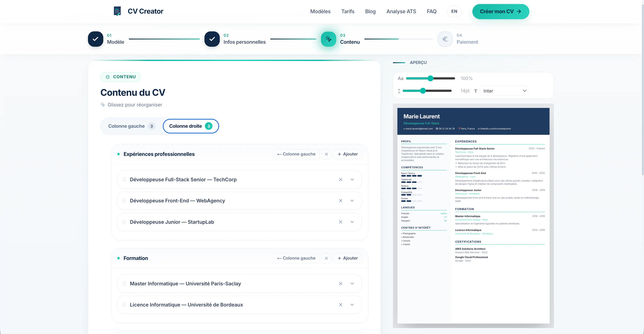644x334 pixels.
Task: Delete Développeuse Front-End — WebAgency entry
Action: (341, 201)
